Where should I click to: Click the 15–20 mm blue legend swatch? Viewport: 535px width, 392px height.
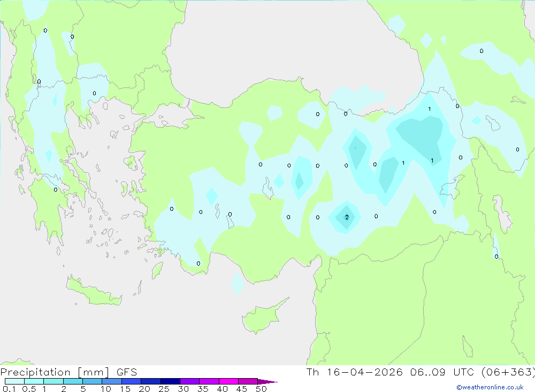pos(131,381)
